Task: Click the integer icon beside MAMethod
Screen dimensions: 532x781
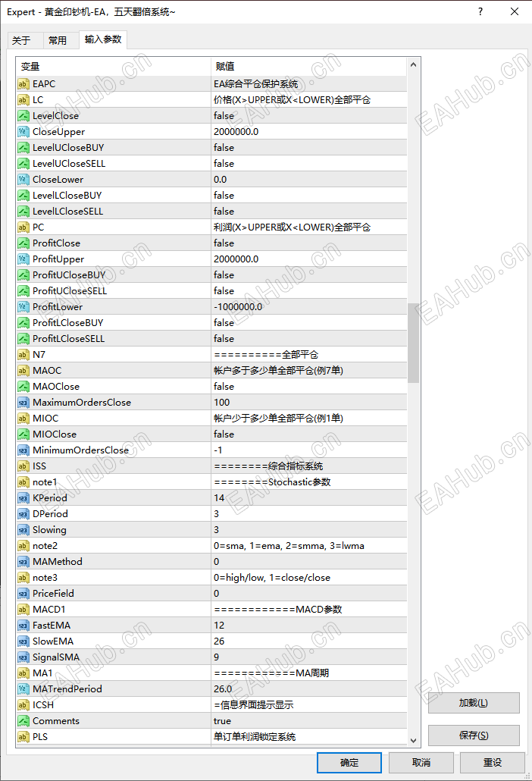Action: point(23,562)
